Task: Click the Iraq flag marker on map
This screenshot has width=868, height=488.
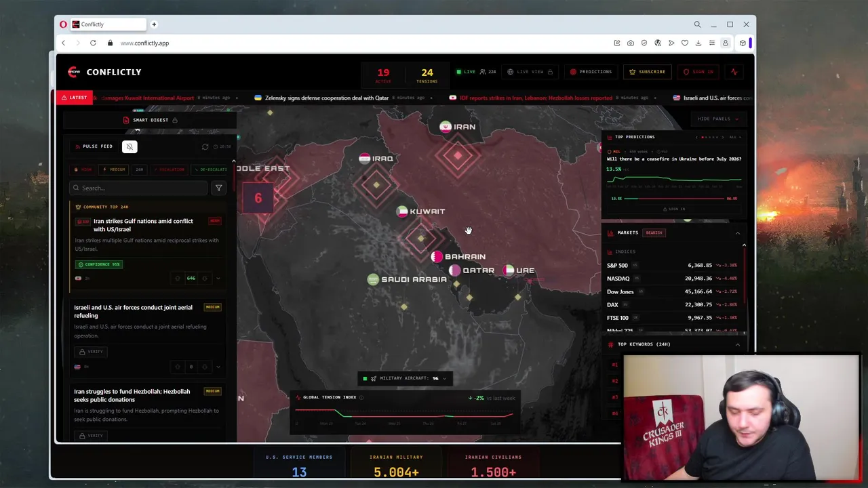Action: pos(365,159)
